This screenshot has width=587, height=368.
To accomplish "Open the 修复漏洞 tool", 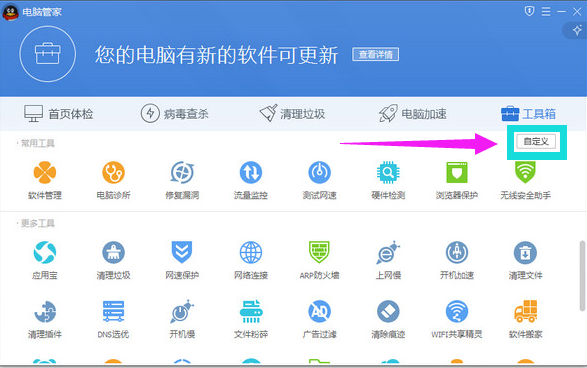I will [182, 180].
